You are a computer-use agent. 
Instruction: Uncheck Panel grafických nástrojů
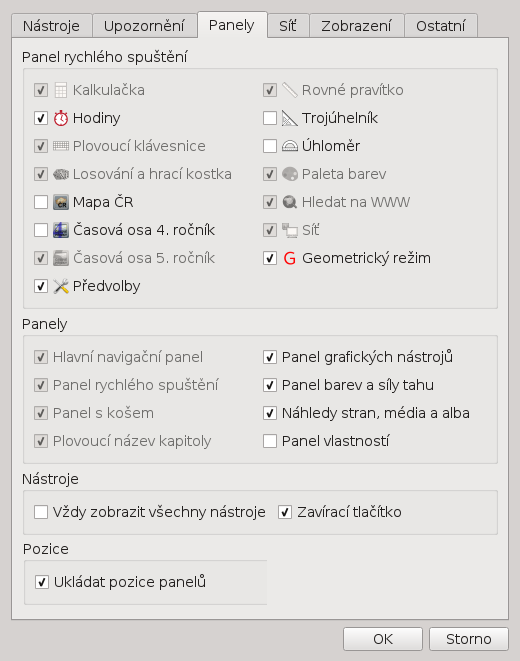coord(270,357)
